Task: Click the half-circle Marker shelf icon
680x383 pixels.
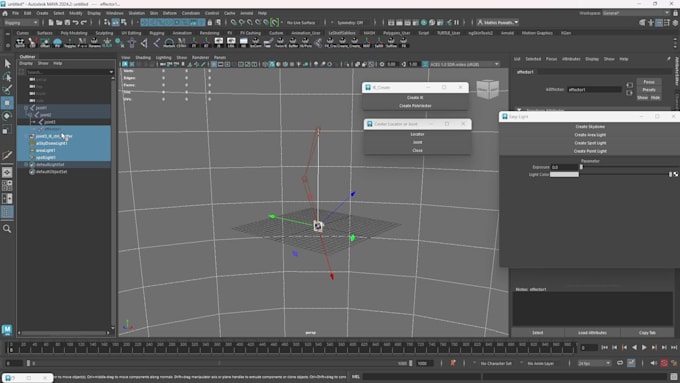Action: [169, 43]
